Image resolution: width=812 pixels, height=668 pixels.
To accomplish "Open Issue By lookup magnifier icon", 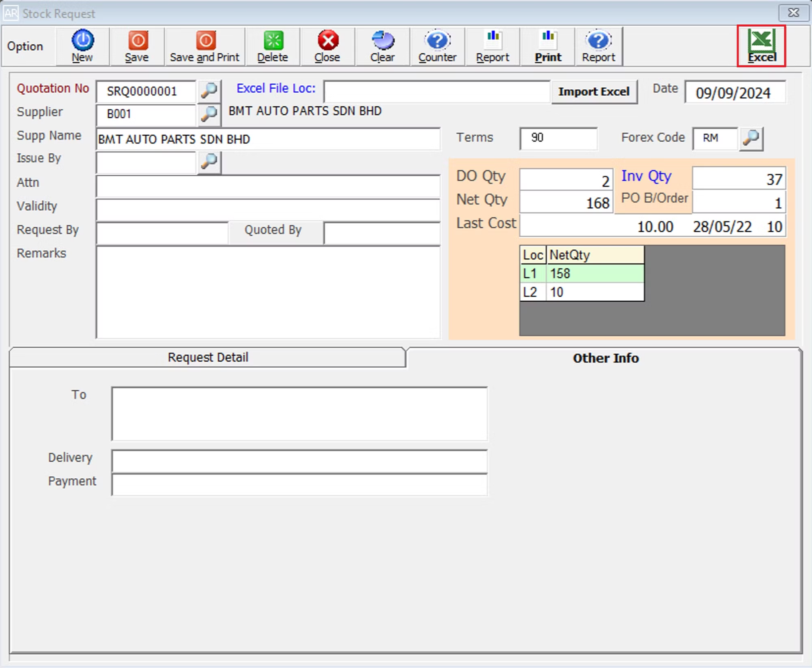I will click(x=209, y=162).
